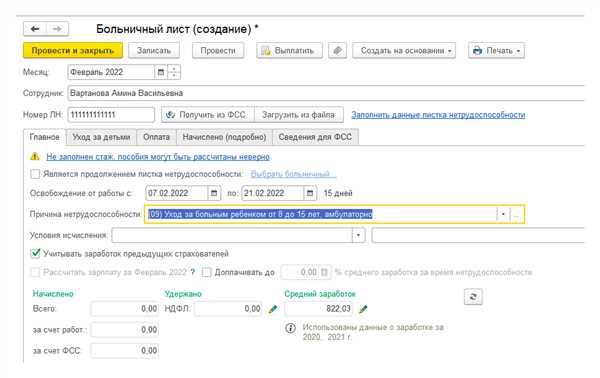Image resolution: width=600 pixels, height=378 pixels.
Task: Click the Средний заработок field 822,03
Action: coord(318,309)
